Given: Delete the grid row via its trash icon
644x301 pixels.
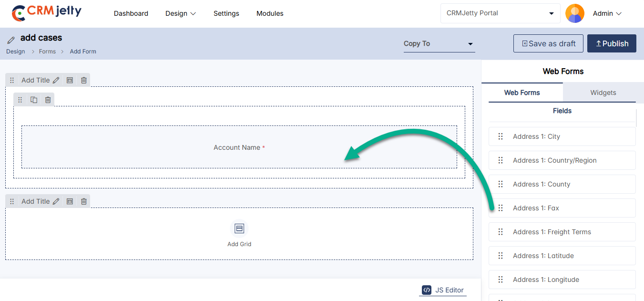Looking at the screenshot, I should pyautogui.click(x=48, y=100).
